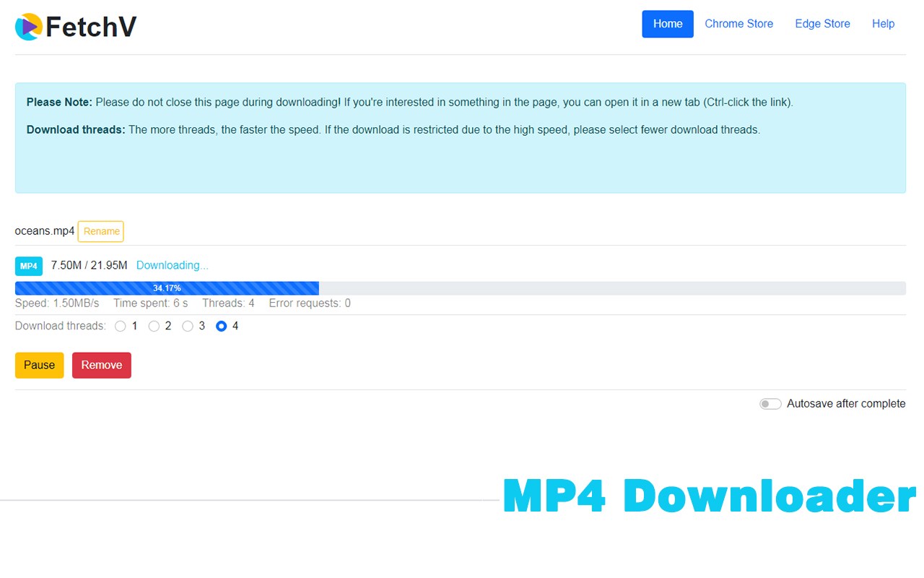Image resolution: width=924 pixels, height=578 pixels.
Task: Open the Home tab
Action: [x=667, y=24]
